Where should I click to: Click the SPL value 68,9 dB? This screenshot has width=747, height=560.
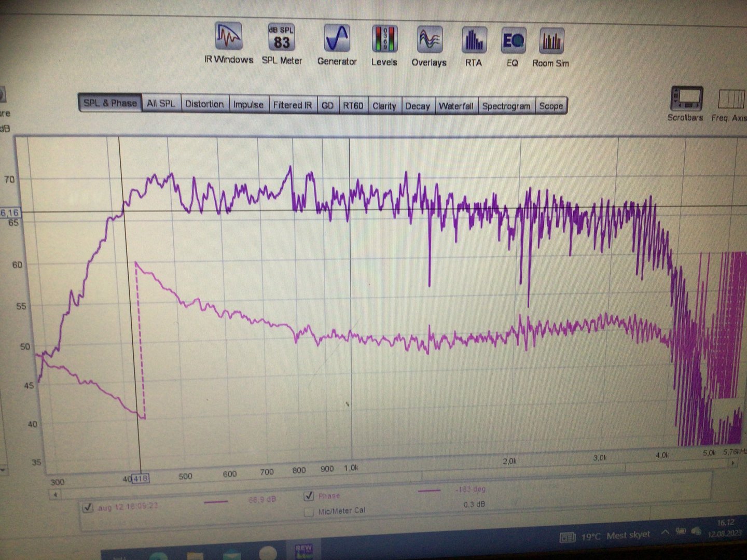coord(262,499)
